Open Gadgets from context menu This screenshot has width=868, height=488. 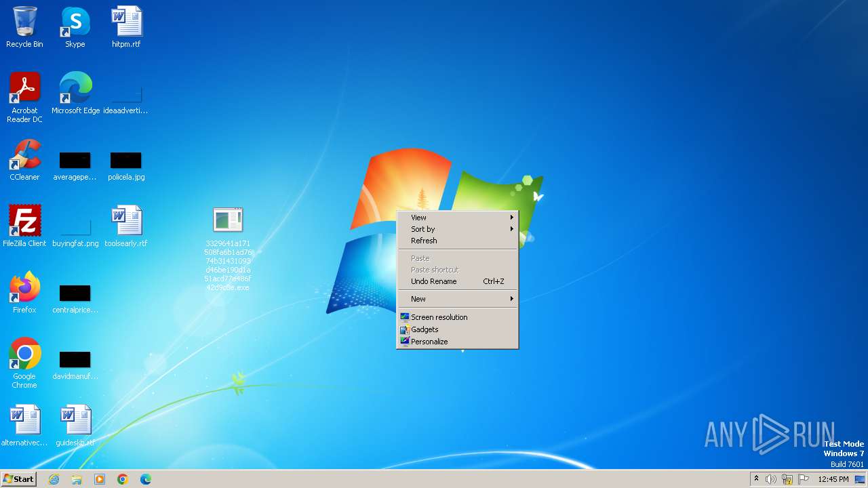[x=458, y=329]
